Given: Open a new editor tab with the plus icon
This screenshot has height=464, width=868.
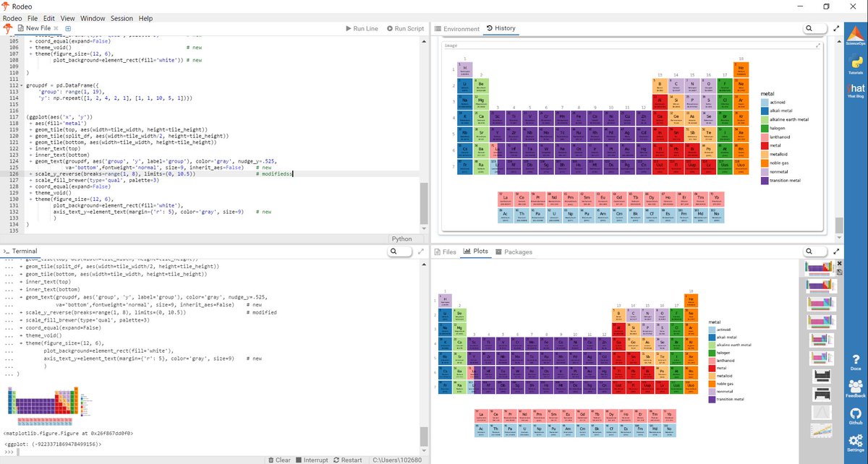Looking at the screenshot, I should [67, 28].
